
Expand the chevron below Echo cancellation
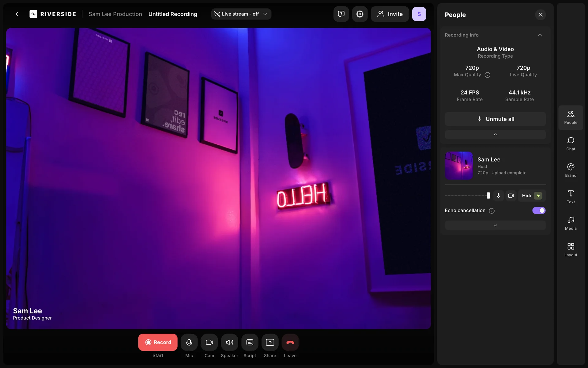pos(495,225)
